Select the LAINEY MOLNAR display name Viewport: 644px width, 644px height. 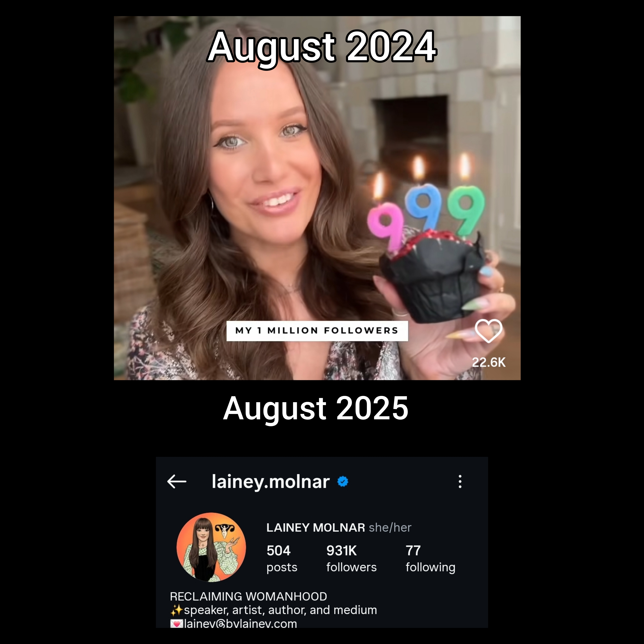pyautogui.click(x=316, y=528)
